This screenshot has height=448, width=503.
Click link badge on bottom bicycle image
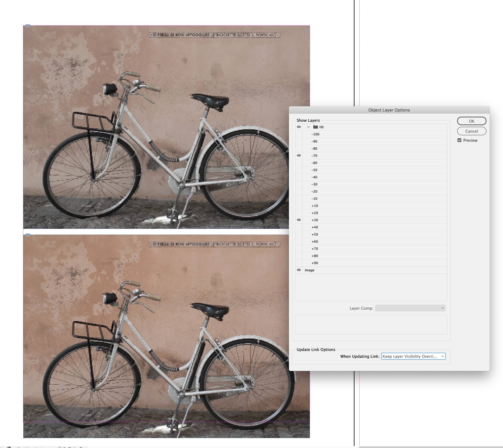tap(28, 235)
